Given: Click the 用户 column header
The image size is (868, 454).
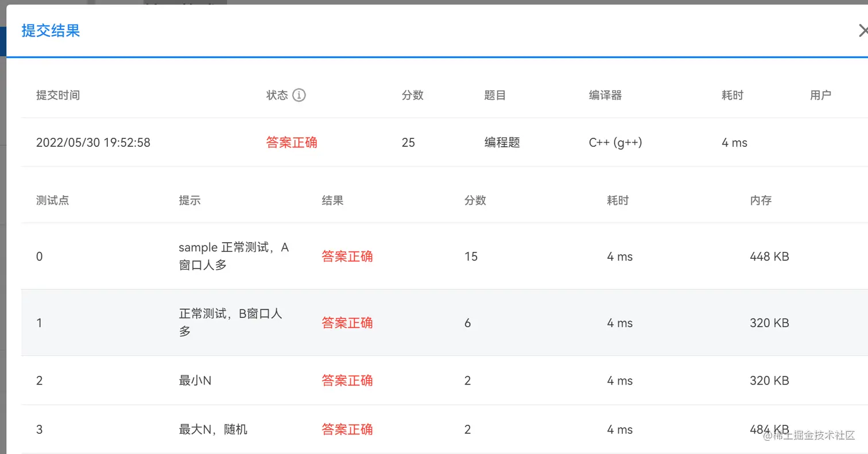Looking at the screenshot, I should 820,95.
